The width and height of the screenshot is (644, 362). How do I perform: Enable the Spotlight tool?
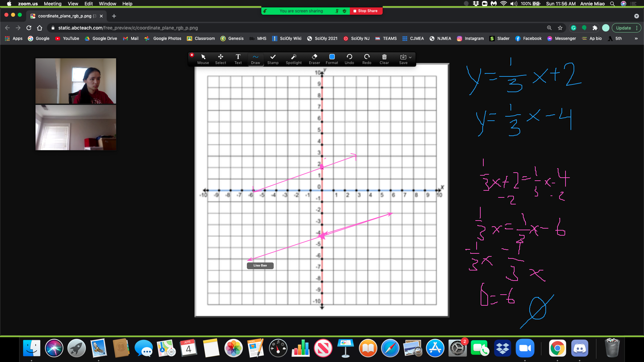click(293, 59)
